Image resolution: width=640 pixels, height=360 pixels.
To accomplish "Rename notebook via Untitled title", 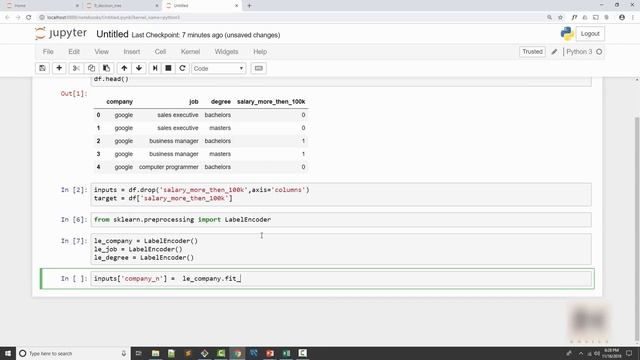I will click(x=112, y=34).
